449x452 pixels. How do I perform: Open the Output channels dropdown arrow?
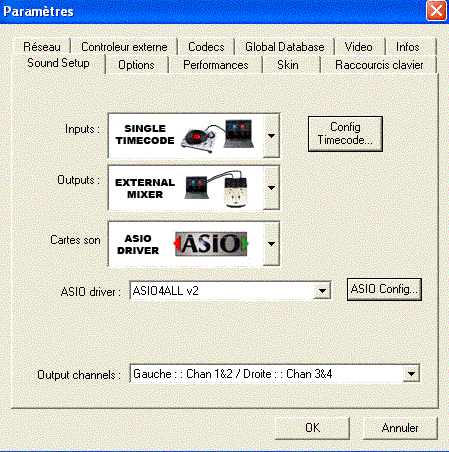[x=411, y=374]
